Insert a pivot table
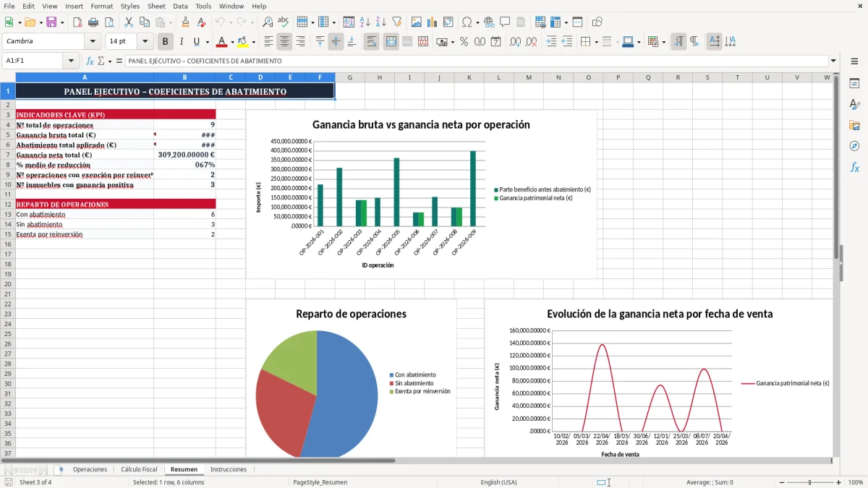 point(448,22)
